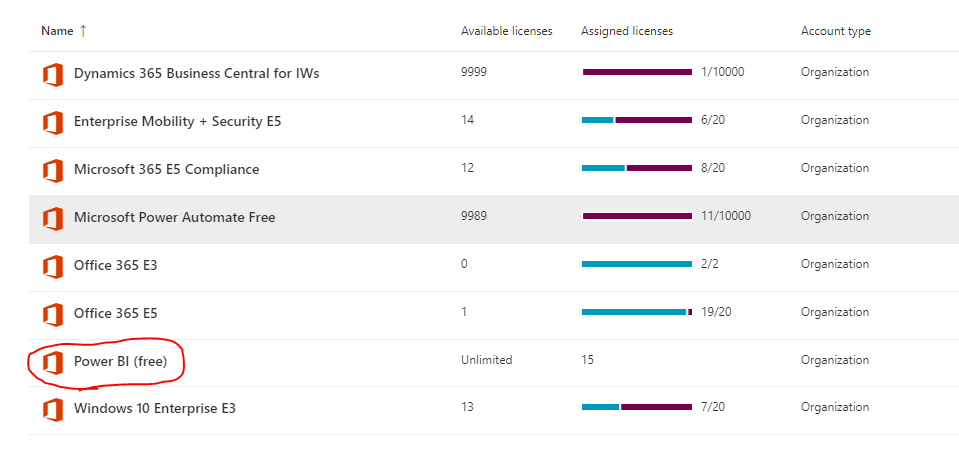Sort by the Name column header
Screen dimensions: 959x474
tap(57, 31)
